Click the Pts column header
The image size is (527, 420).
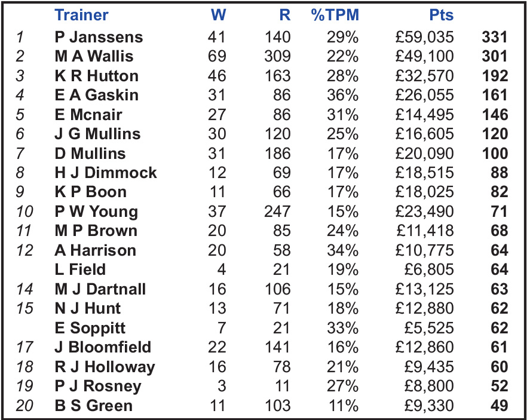(442, 15)
